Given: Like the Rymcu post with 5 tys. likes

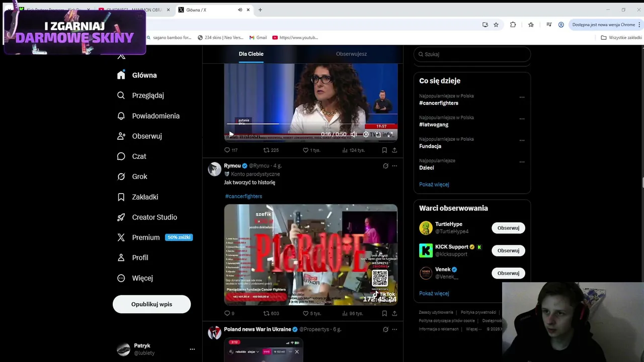Looking at the screenshot, I should tap(311, 313).
